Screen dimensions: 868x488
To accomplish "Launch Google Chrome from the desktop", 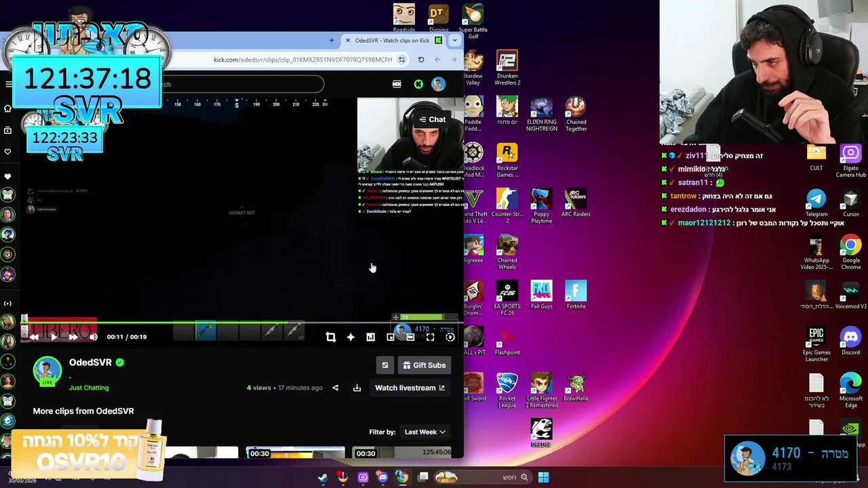I will pyautogui.click(x=850, y=252).
